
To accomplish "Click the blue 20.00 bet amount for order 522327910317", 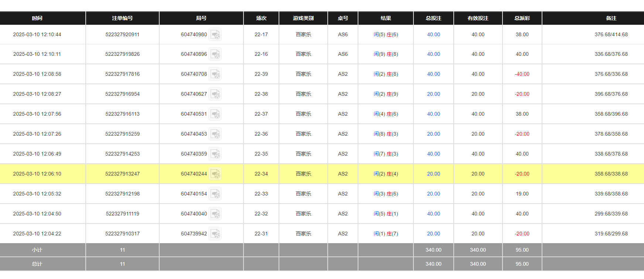I will pyautogui.click(x=433, y=234).
